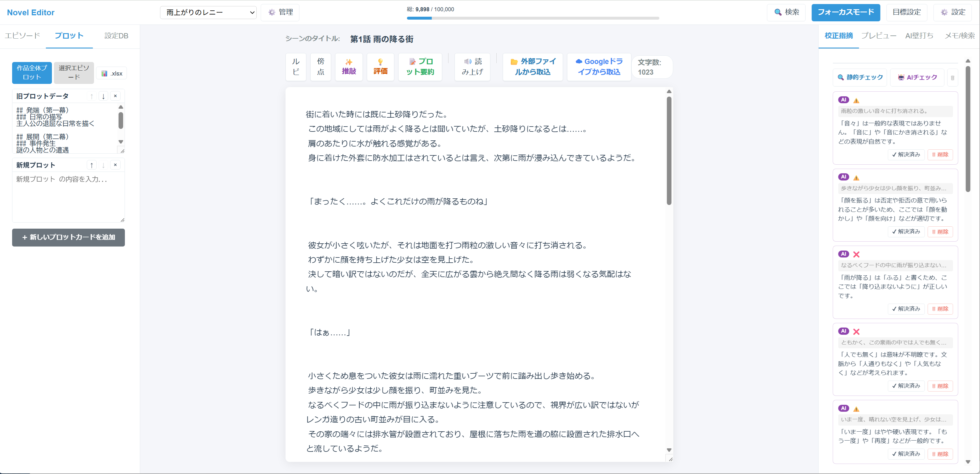Open the プレビュー tab

pos(878,36)
